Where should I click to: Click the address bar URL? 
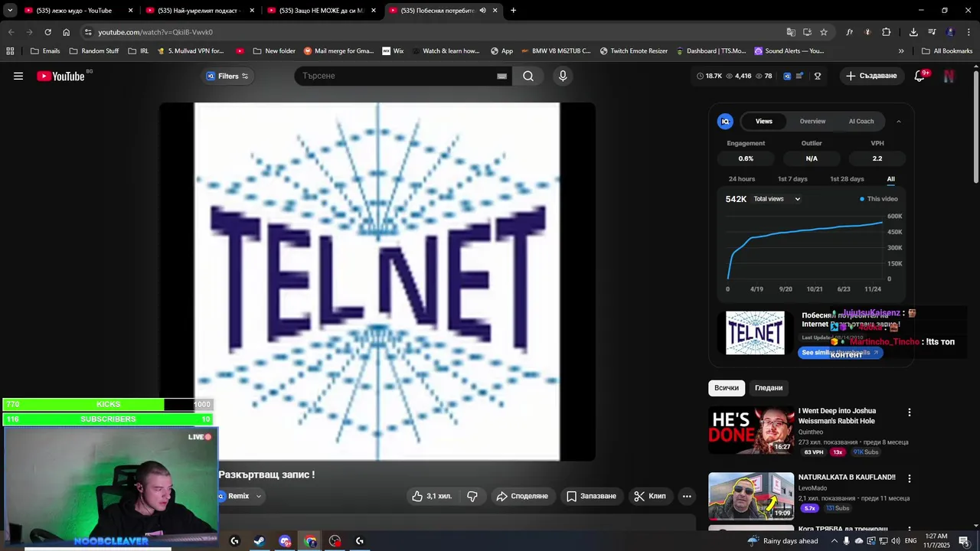[155, 32]
